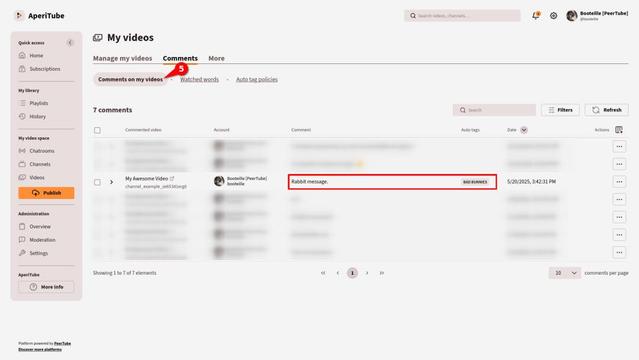Check the box for the Rabbit message comment
The width and height of the screenshot is (639, 360).
click(97, 182)
